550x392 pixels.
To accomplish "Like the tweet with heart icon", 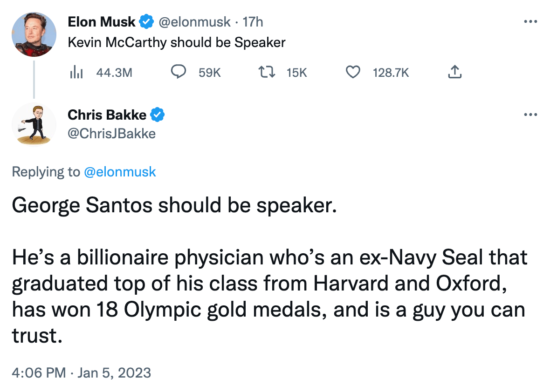I will pos(354,72).
